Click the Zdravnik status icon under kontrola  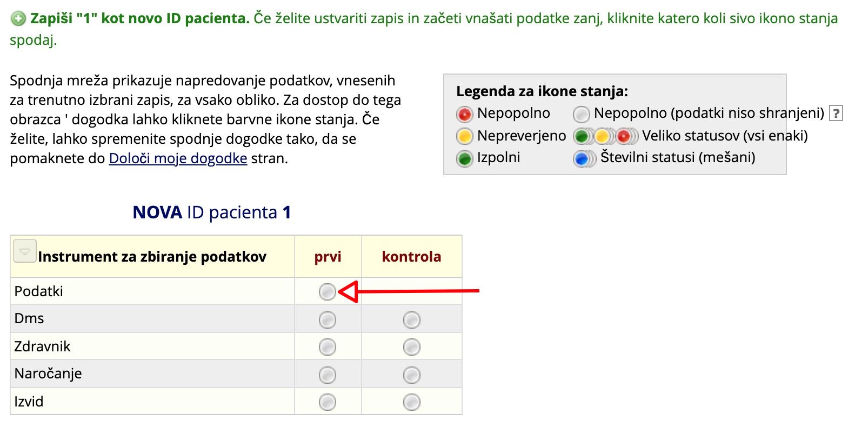411,347
